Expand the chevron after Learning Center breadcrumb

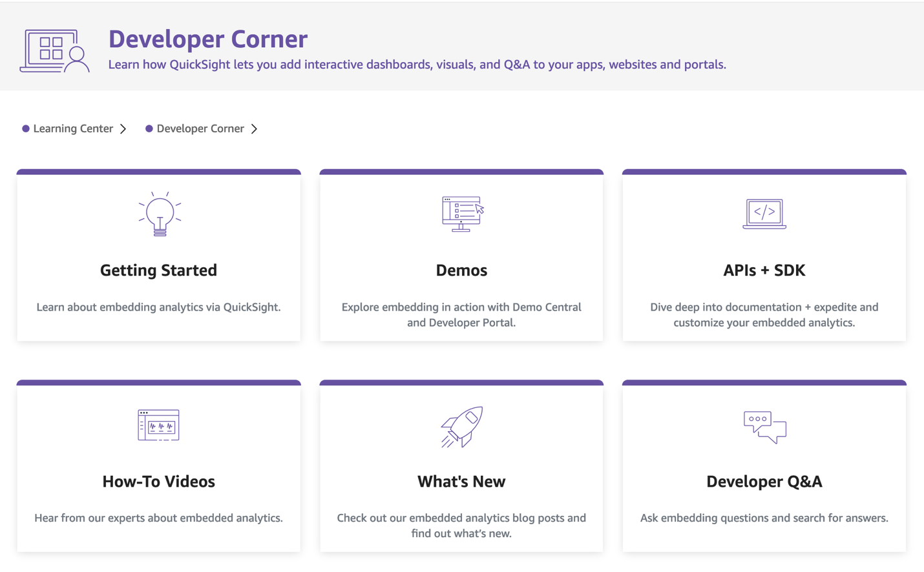123,128
